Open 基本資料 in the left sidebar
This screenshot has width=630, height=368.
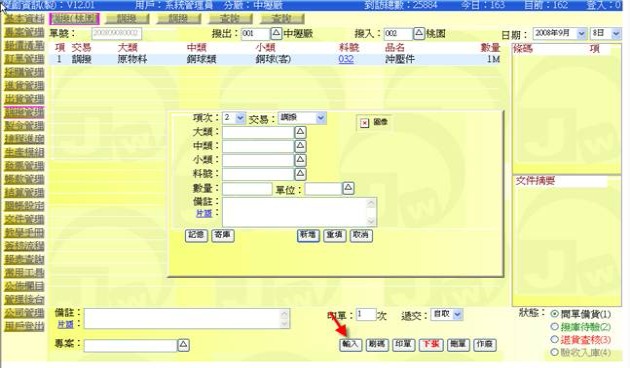(25, 18)
